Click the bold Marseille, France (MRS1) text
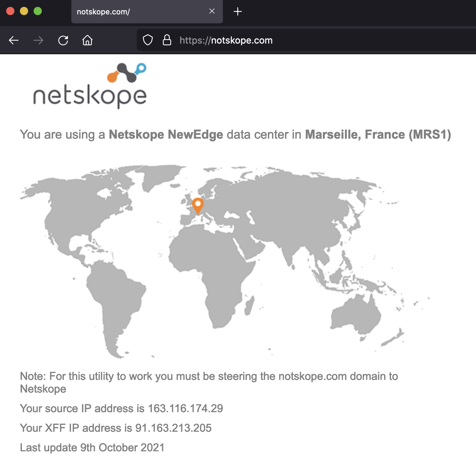 click(x=378, y=135)
